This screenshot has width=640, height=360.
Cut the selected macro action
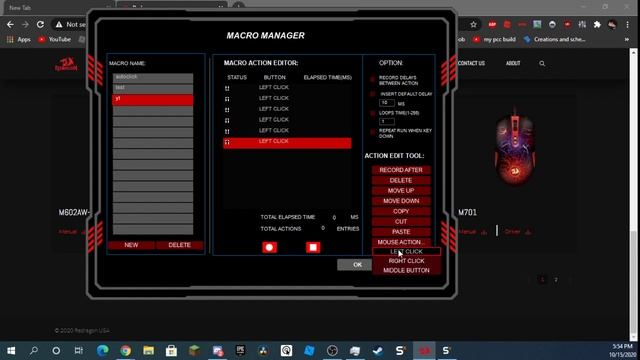[x=401, y=221]
